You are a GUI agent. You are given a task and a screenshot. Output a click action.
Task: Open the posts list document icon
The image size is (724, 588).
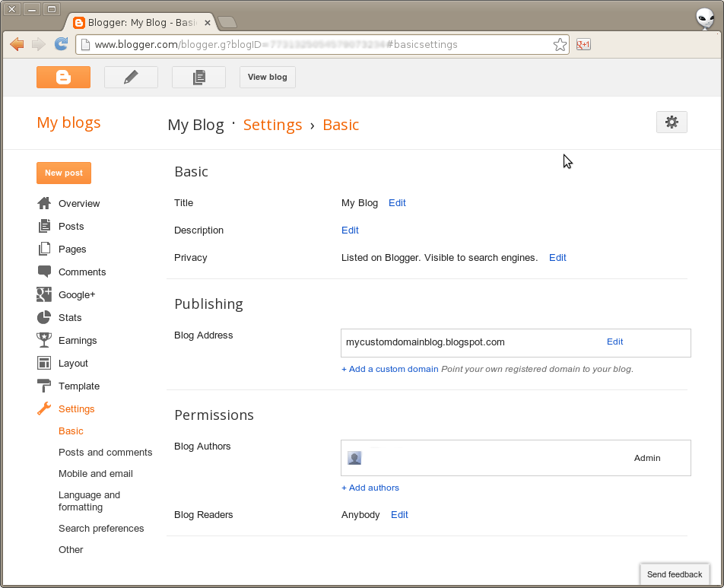tap(198, 77)
